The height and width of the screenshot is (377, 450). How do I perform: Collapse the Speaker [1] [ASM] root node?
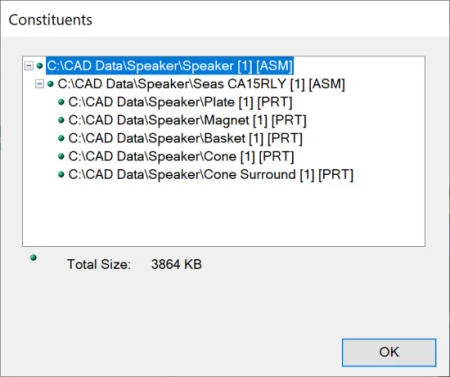29,66
